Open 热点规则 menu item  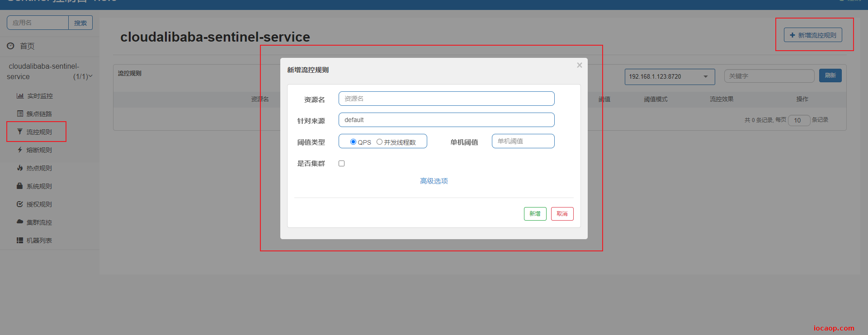pos(39,168)
